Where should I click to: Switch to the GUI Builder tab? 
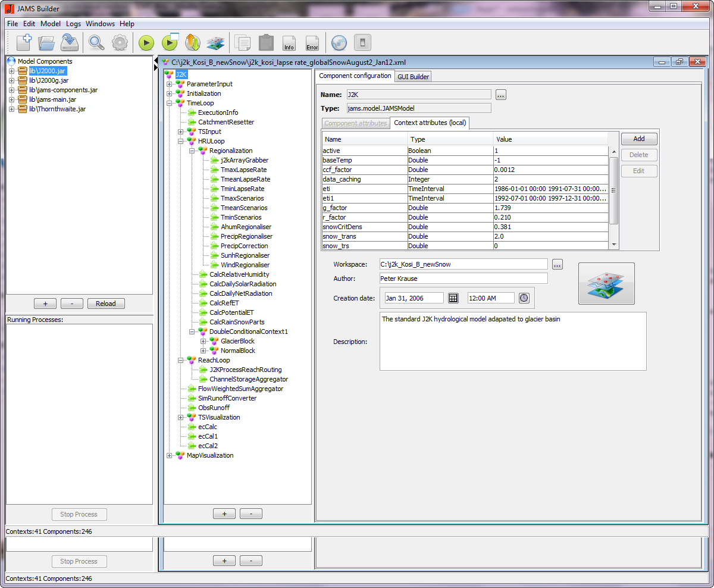[x=413, y=77]
